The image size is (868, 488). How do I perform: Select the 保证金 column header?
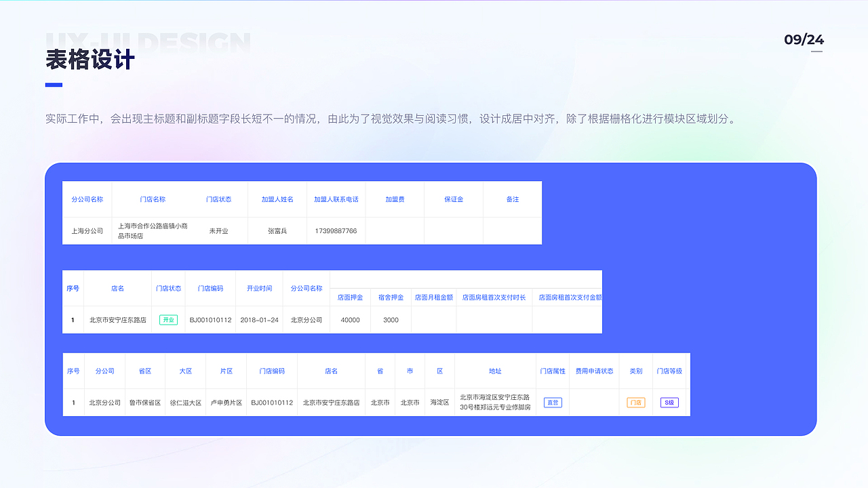click(x=453, y=199)
